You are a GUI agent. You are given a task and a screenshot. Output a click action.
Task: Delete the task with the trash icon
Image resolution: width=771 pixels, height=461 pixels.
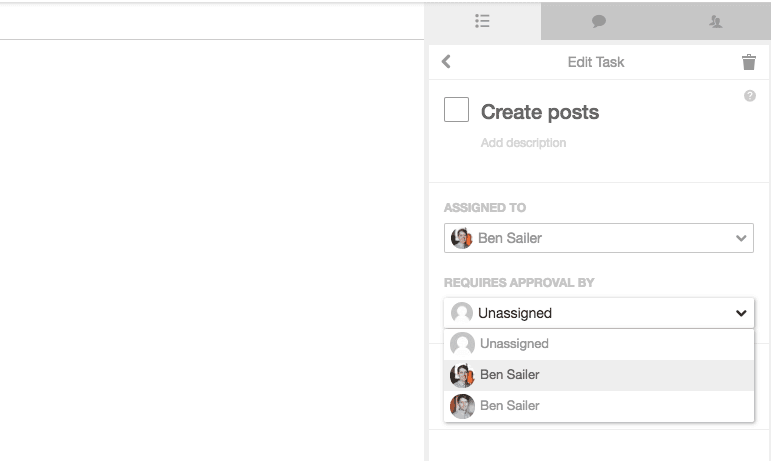(748, 62)
